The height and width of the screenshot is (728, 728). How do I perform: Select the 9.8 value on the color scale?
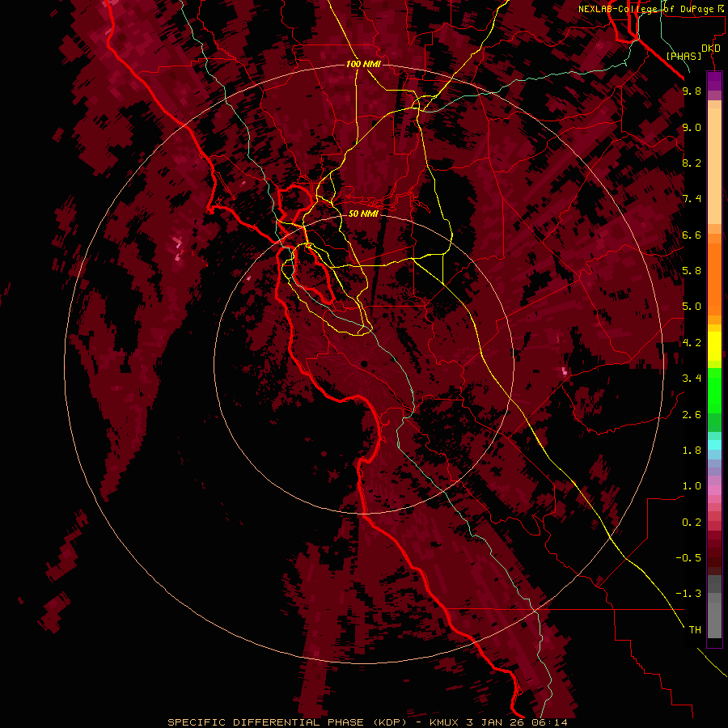(692, 91)
